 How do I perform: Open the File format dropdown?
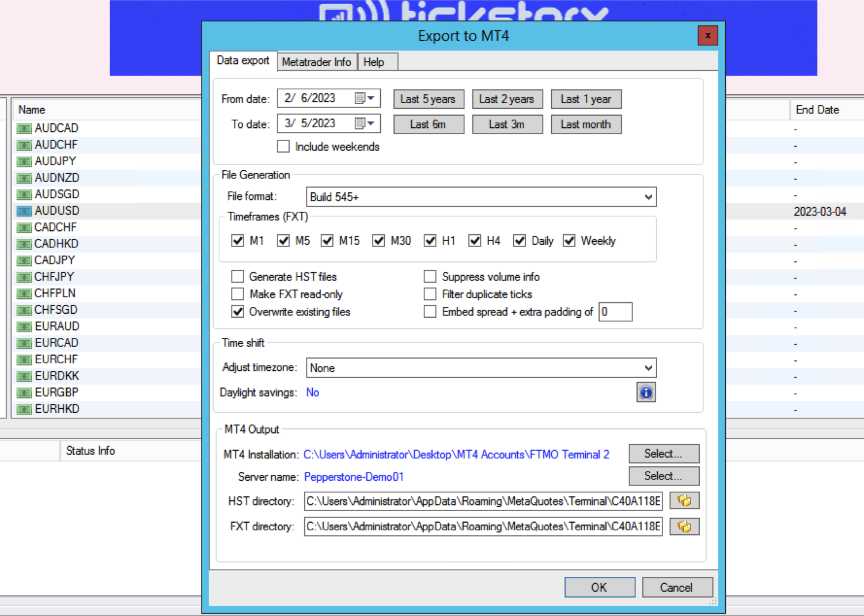pyautogui.click(x=482, y=197)
